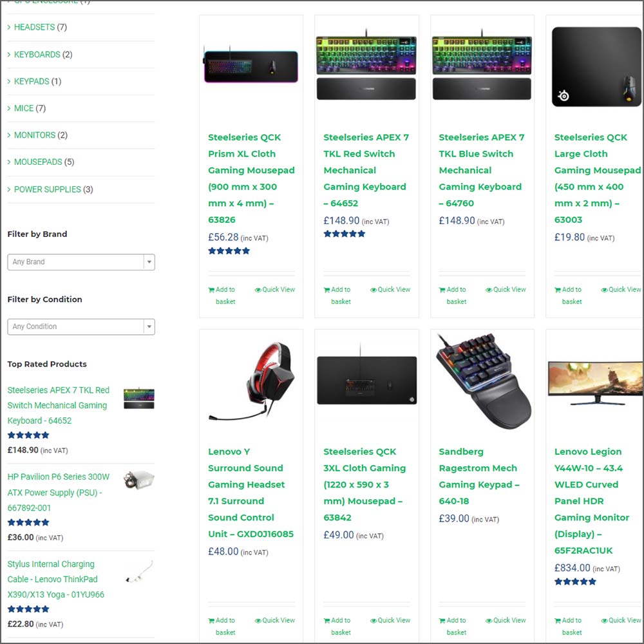Screen dimensions: 644x644
Task: Click Quick View eye icon for APEX 7 Red Switch
Action: point(374,290)
